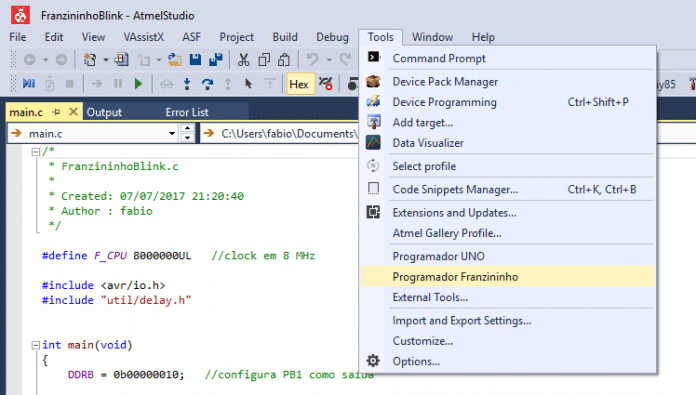Click the Cut scissors icon
696x395 pixels.
pos(243,59)
